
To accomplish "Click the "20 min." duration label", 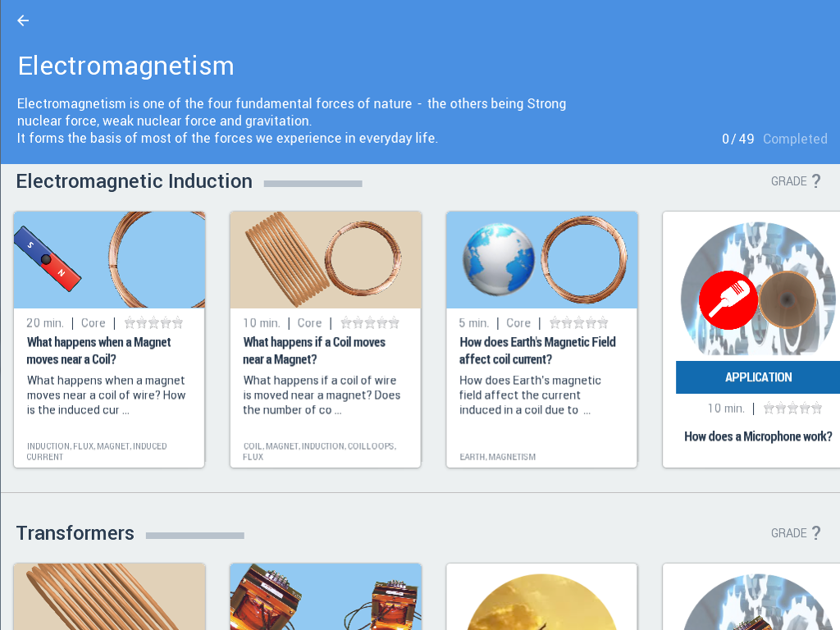I will click(45, 323).
